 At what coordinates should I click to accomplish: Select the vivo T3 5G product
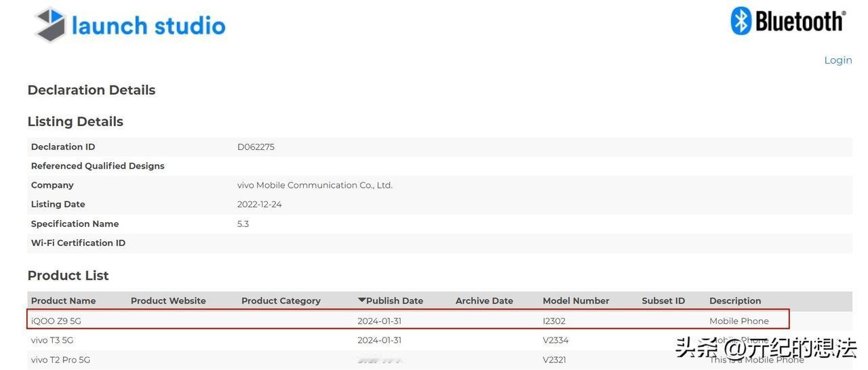pos(52,340)
